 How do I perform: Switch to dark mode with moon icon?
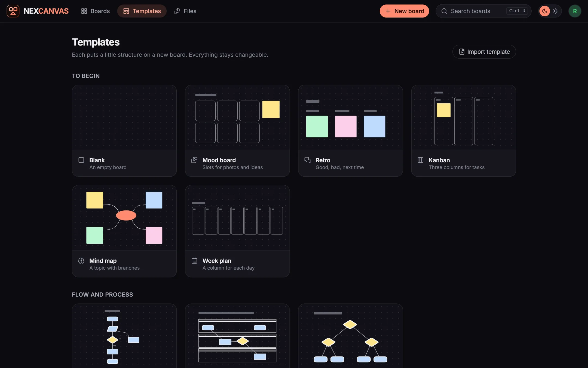pyautogui.click(x=545, y=11)
